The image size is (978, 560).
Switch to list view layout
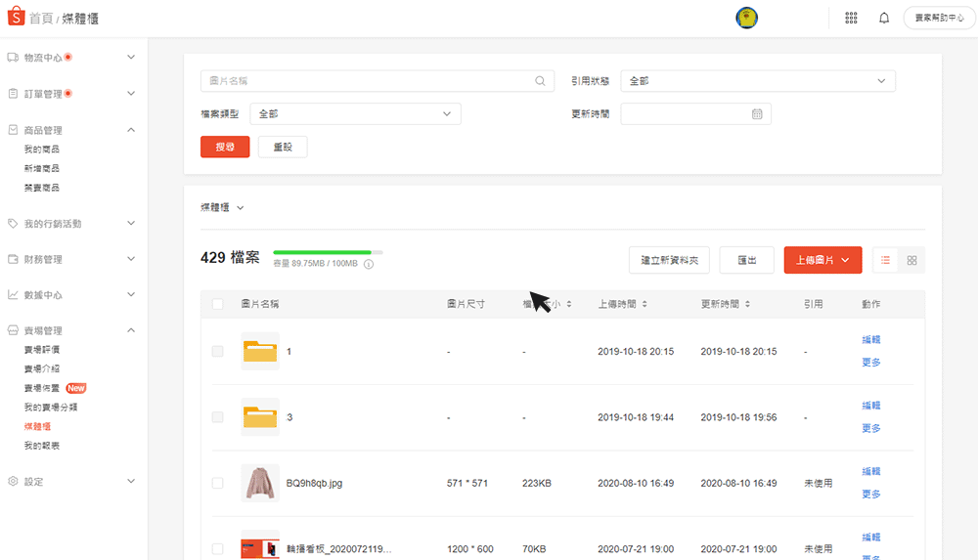(x=886, y=260)
